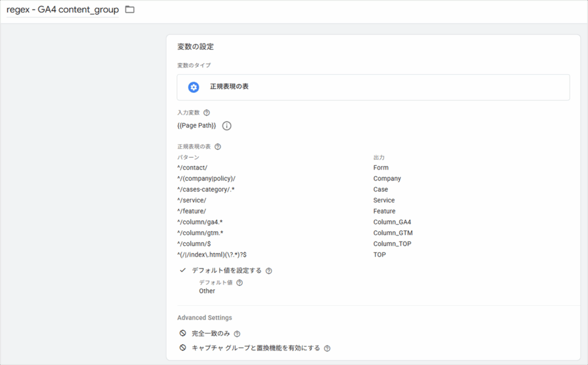588x365 pixels.
Task: Select the 正規表現の表 variable type box
Action: point(373,87)
